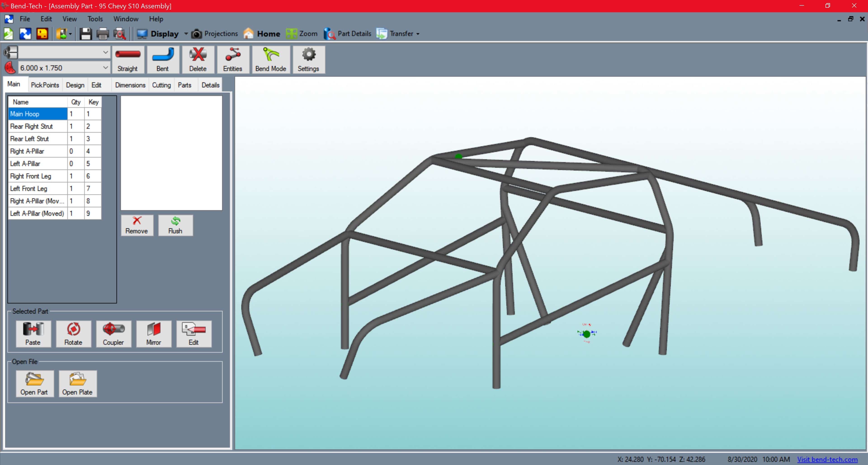Screen dimensions: 868x465
Task: Select the Bent tube tool
Action: (x=163, y=60)
